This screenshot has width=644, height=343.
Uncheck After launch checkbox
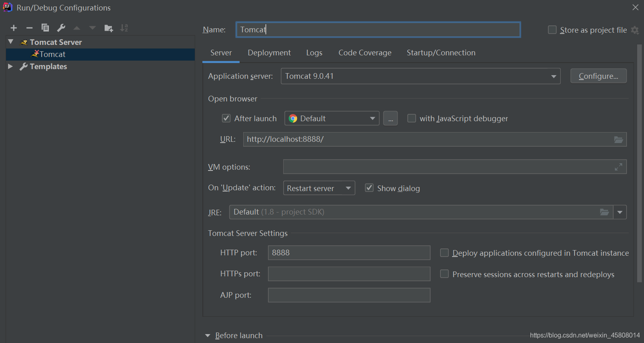(x=226, y=118)
